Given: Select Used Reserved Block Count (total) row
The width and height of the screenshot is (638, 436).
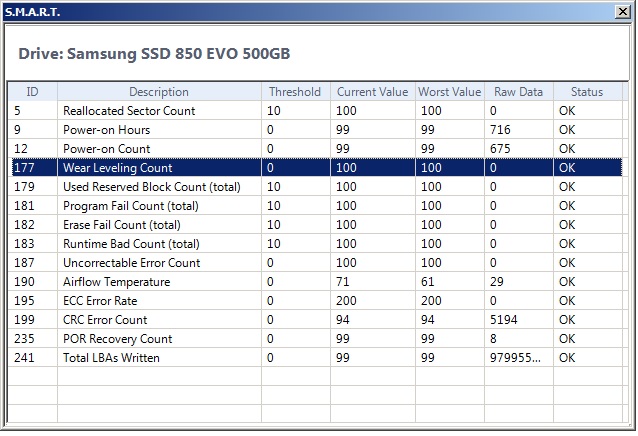Looking at the screenshot, I should pos(315,187).
